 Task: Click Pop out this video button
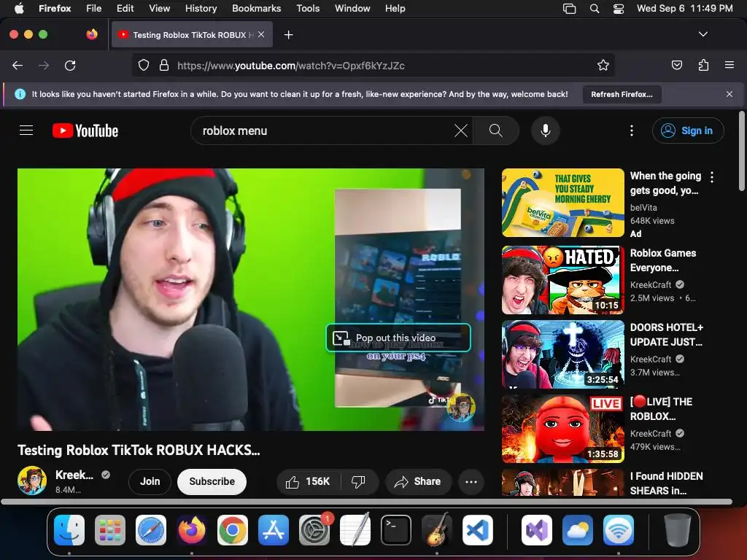(398, 338)
